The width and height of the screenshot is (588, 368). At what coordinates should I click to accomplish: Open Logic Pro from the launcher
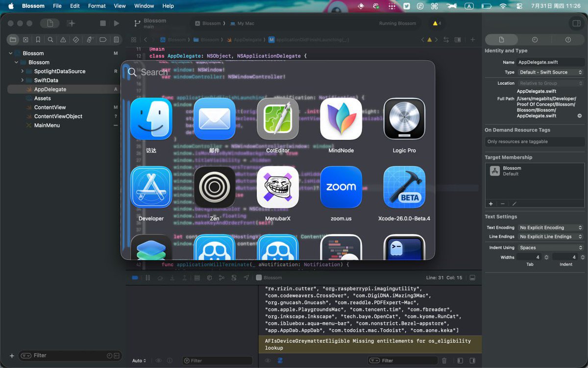click(x=404, y=119)
